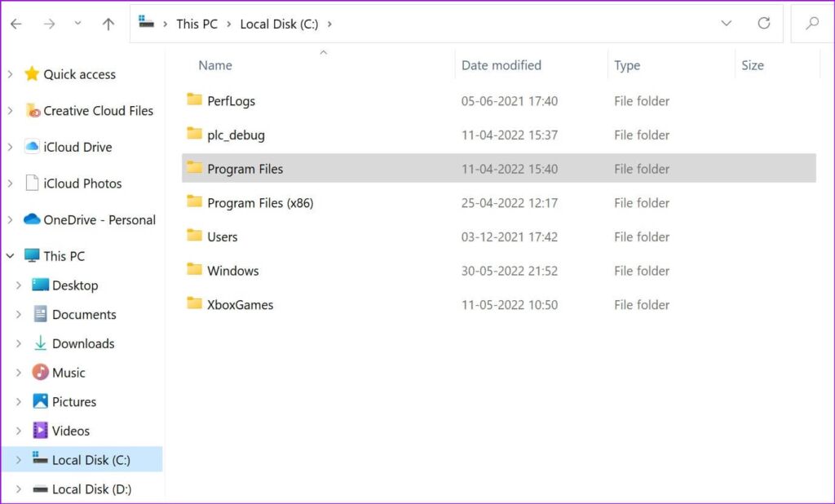Open iCloud Drive from sidebar

pos(77,147)
